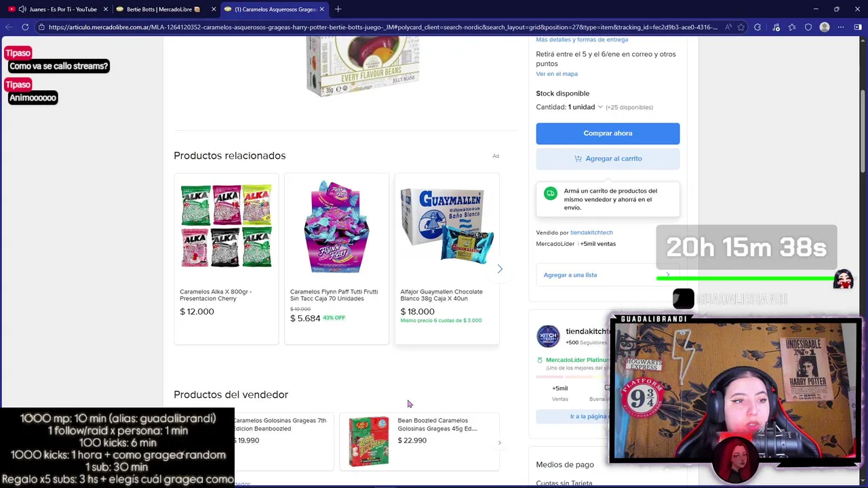Click 'Bean Boozled Caramelos Golosinas Grageas 45g' title
Screen dimensions: 868x488
(x=437, y=424)
